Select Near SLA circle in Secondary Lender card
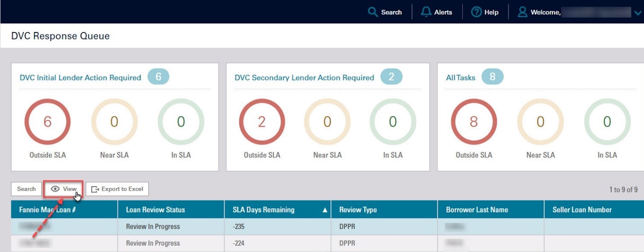This screenshot has height=252, width=644. (x=327, y=122)
